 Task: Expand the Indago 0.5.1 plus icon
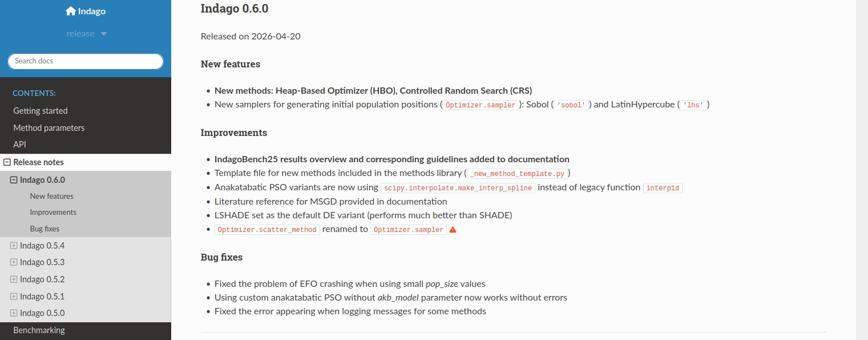[14, 297]
